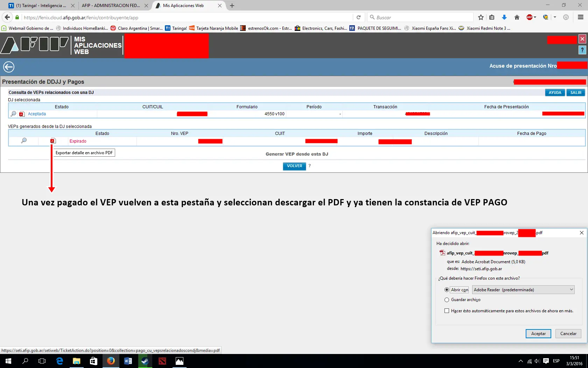
Task: Open Tarjeta Naranja Mobile bookmark
Action: [213, 28]
